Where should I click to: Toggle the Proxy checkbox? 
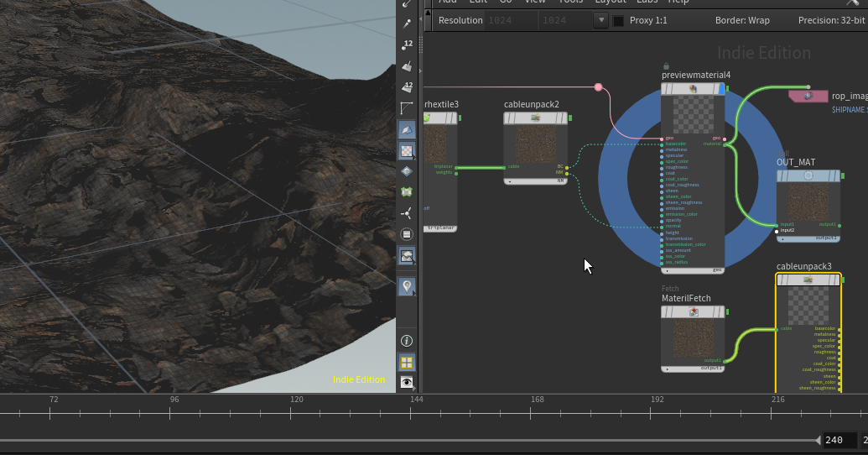pyautogui.click(x=619, y=20)
